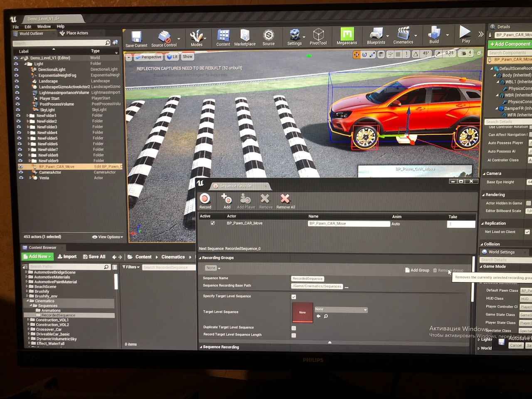Open the File menu
Viewport: 532px width, 399px height.
15,27
